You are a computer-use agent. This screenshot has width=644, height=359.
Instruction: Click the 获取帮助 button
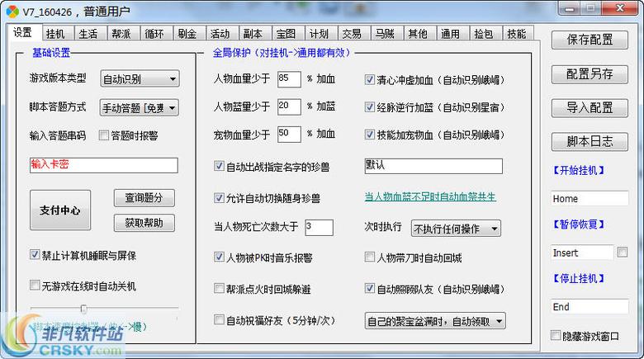[x=144, y=223]
